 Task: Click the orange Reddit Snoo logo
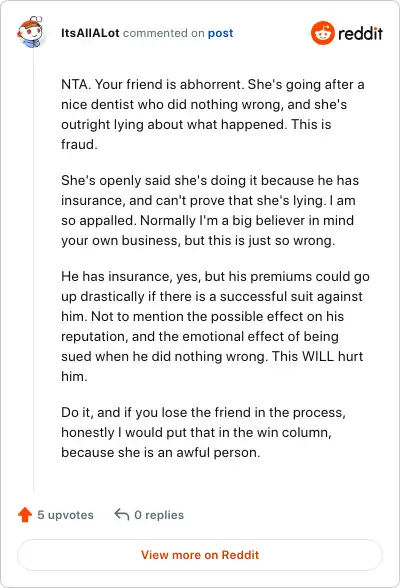coord(322,33)
